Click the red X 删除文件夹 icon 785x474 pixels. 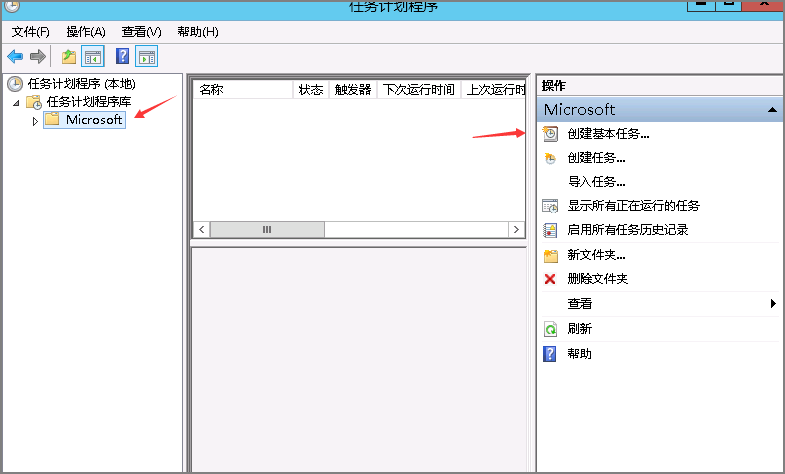(550, 279)
